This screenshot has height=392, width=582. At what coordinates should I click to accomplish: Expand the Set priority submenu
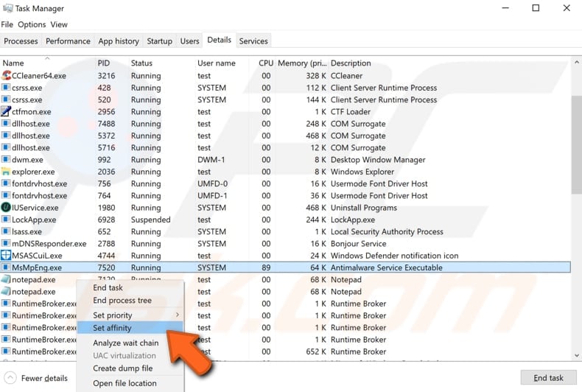click(x=130, y=315)
